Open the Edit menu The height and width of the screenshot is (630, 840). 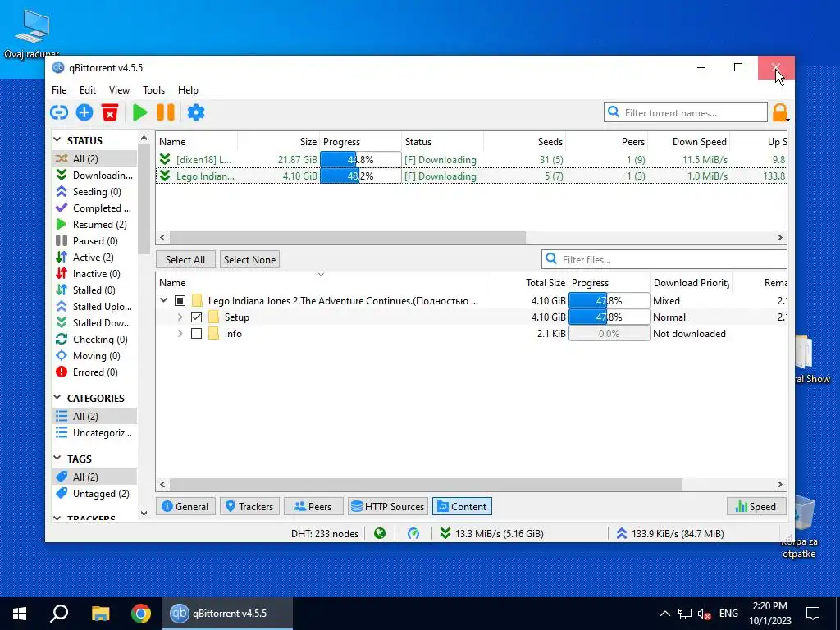pos(87,90)
